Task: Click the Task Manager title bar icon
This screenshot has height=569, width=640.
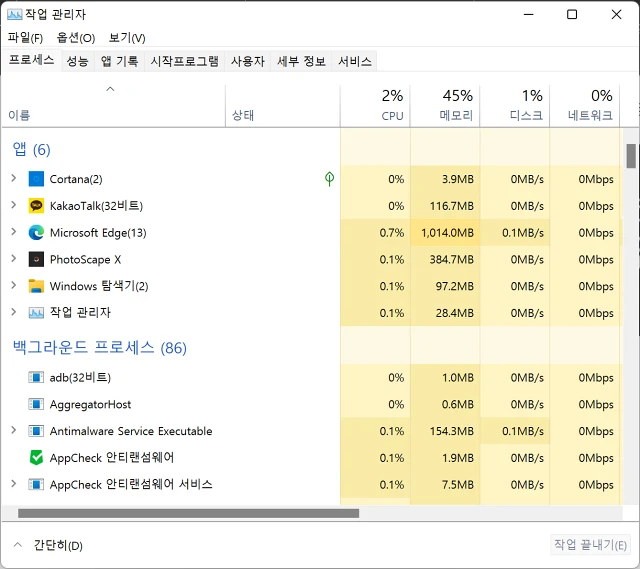Action: tap(15, 15)
